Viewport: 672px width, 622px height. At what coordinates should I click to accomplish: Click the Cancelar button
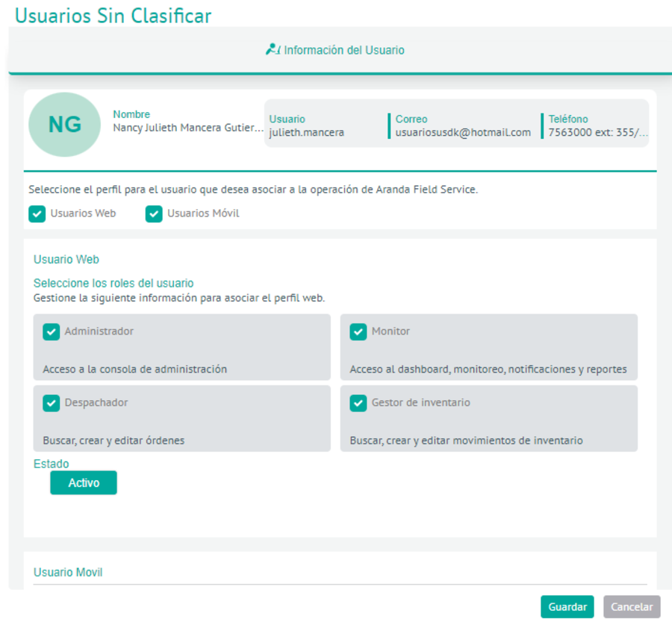click(x=632, y=606)
